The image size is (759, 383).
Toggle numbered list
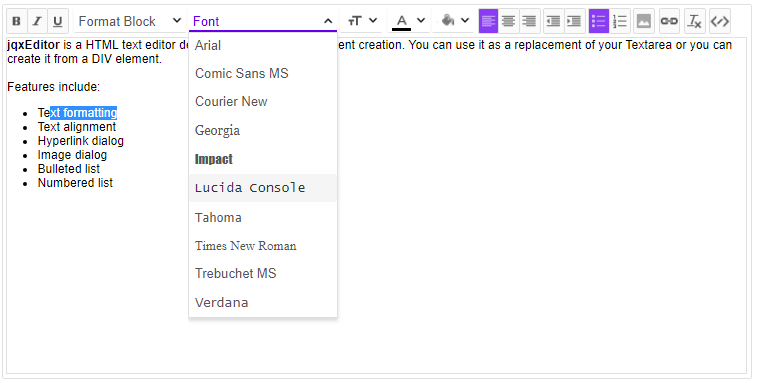(x=620, y=21)
